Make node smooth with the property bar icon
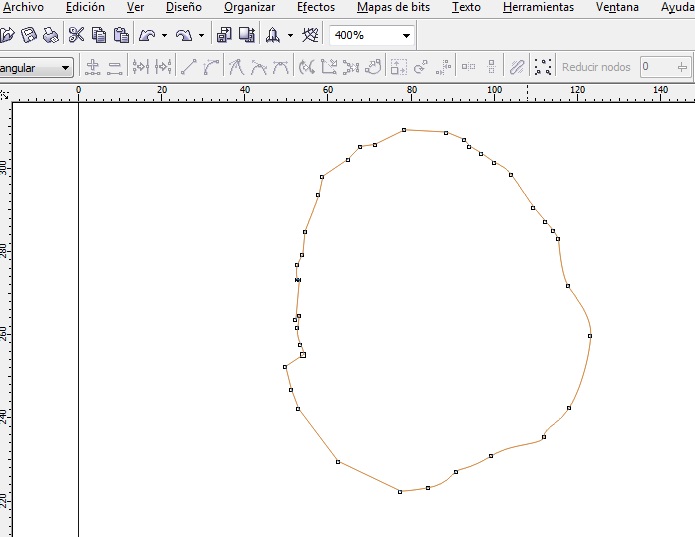695x537 pixels. (258, 67)
